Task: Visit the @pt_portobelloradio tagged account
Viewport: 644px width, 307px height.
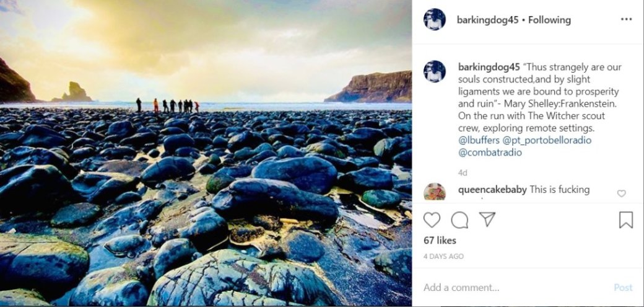Action: click(x=547, y=140)
